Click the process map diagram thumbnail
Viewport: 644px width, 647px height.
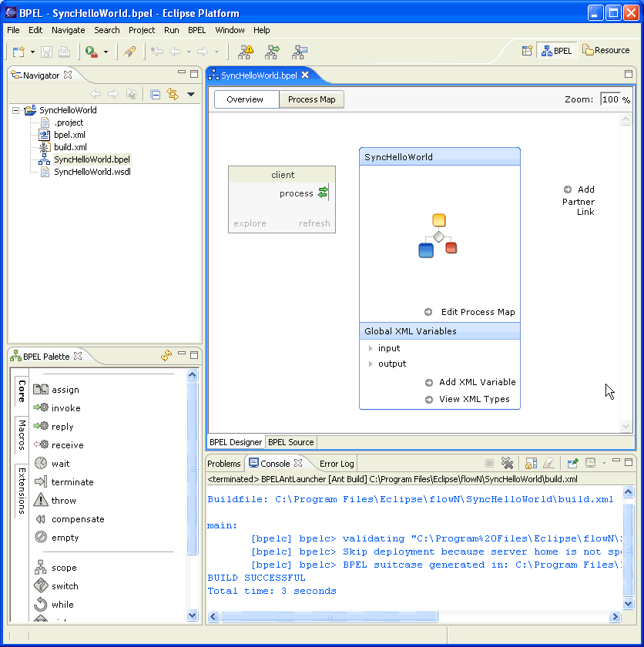click(x=438, y=236)
